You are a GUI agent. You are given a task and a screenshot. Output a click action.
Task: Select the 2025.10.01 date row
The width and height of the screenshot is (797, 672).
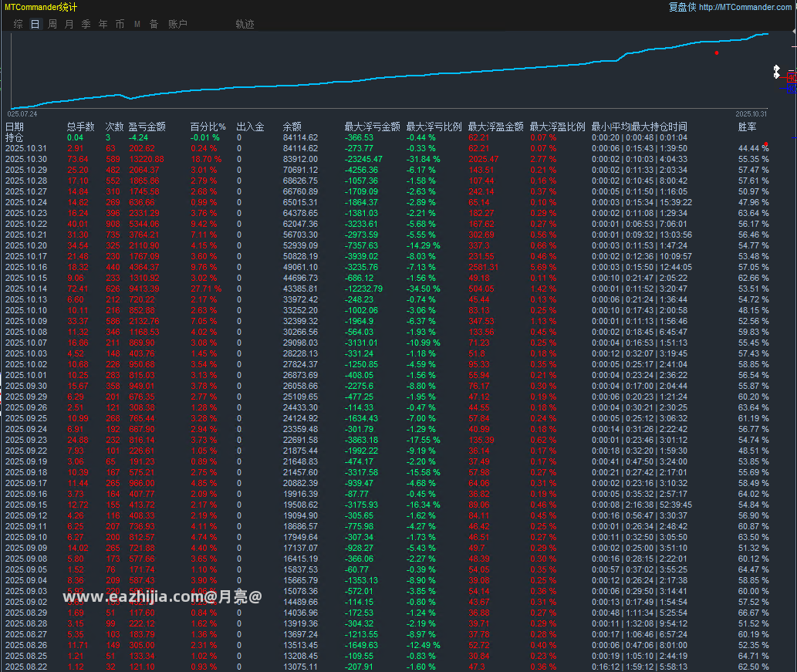tap(26, 375)
